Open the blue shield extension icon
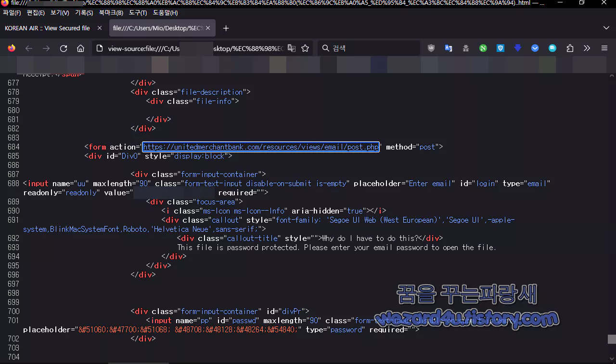The height and width of the screenshot is (364, 616). [500, 48]
